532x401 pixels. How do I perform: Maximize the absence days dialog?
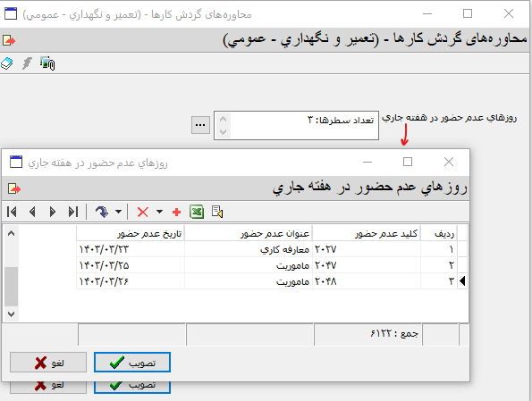(408, 162)
